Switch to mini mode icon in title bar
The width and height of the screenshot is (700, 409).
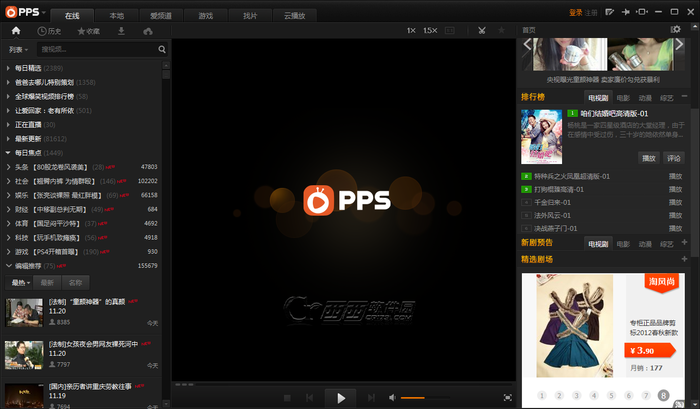pos(642,12)
